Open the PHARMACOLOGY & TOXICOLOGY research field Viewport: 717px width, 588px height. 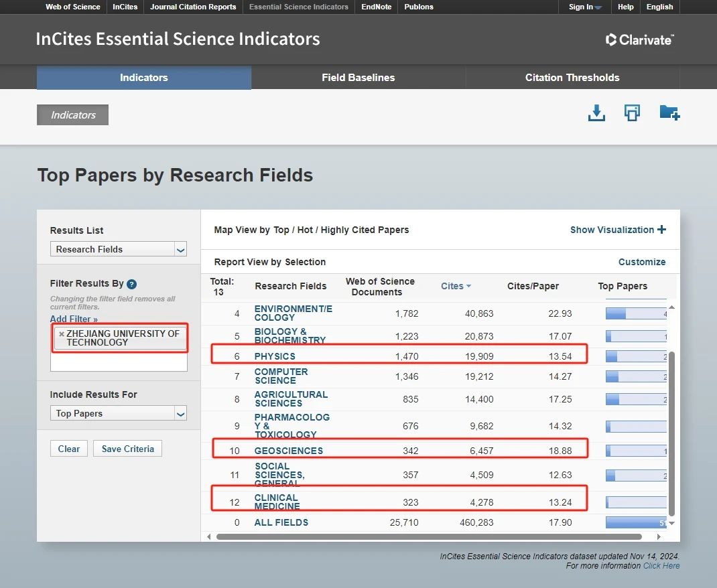[291, 426]
